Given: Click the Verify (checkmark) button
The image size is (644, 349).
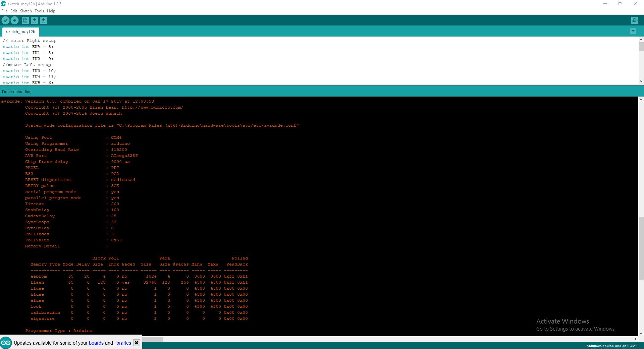Looking at the screenshot, I should tap(5, 20).
